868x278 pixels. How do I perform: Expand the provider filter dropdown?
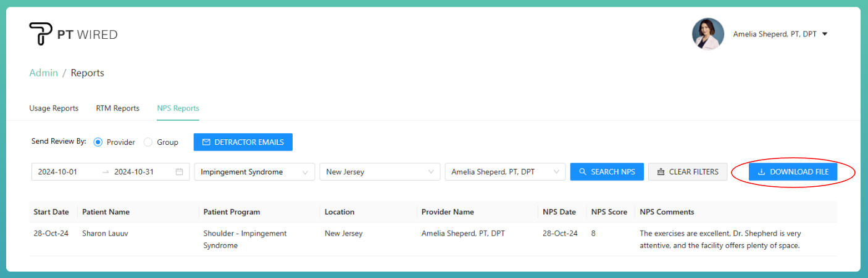click(505, 172)
